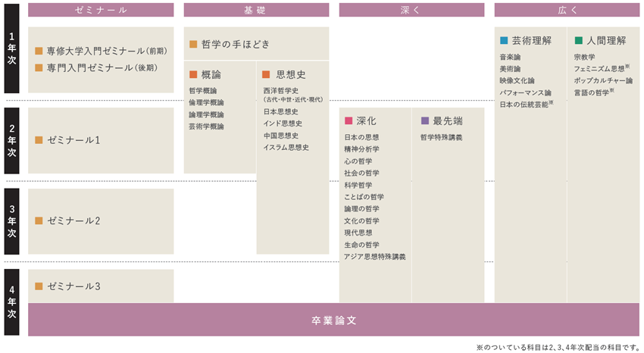Select the 基礎 column header
Viewport: 644px width, 353px height.
point(256,10)
